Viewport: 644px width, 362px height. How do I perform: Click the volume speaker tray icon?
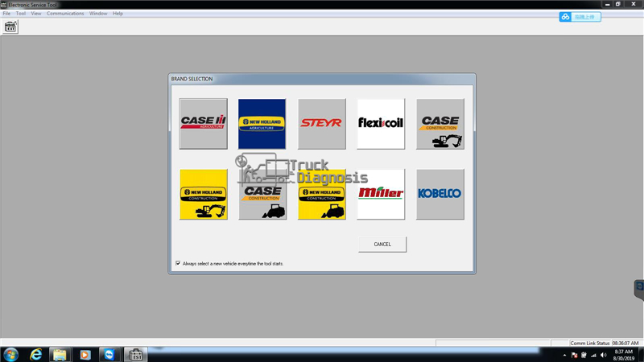(x=603, y=355)
